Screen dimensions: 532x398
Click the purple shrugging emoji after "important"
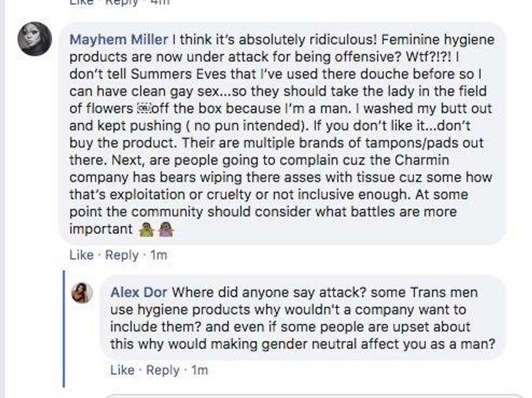166,230
